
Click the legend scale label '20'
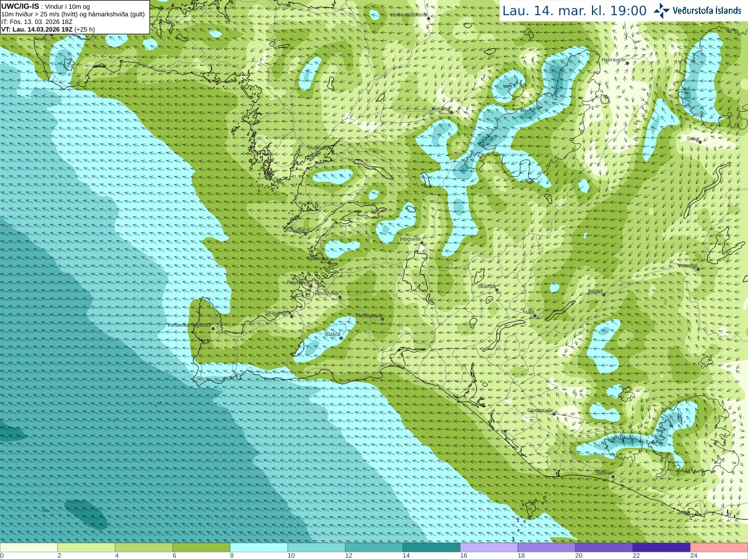click(x=579, y=556)
